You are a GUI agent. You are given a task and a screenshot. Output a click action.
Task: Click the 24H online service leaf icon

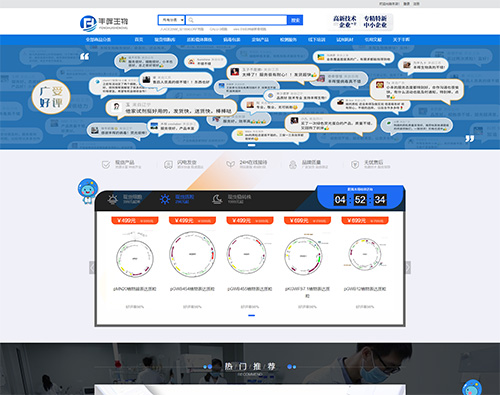[230, 164]
